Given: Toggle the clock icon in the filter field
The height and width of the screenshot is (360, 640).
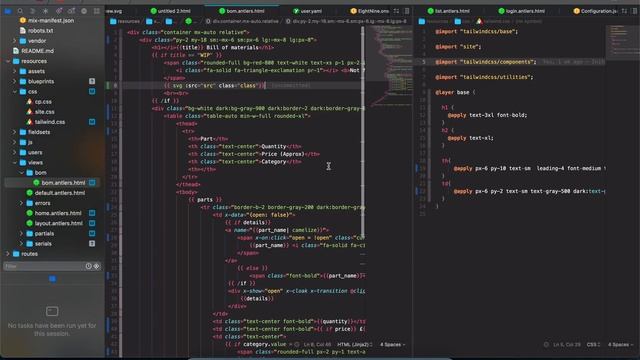Looking at the screenshot, I should click(89, 266).
